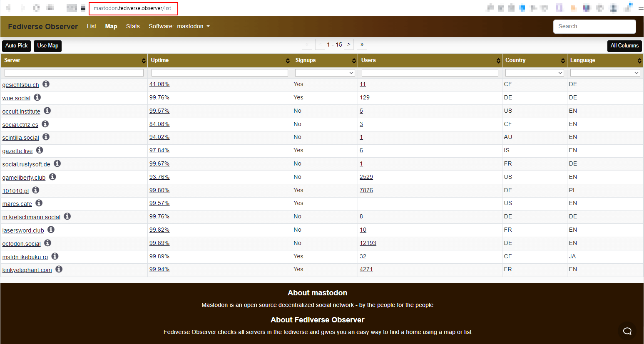Viewport: 644px width, 344px height.
Task: Open info icon for scintilla.social
Action: point(46,137)
